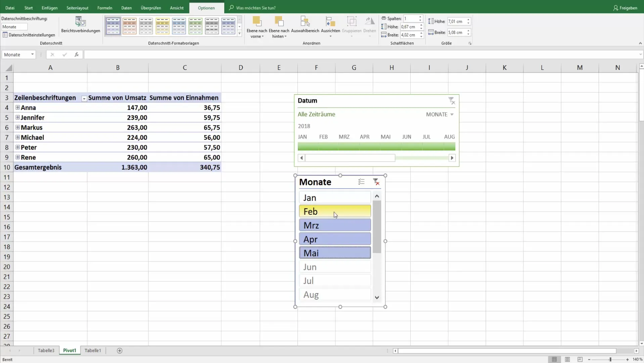Clear filter on Datum timeline

coord(452,101)
